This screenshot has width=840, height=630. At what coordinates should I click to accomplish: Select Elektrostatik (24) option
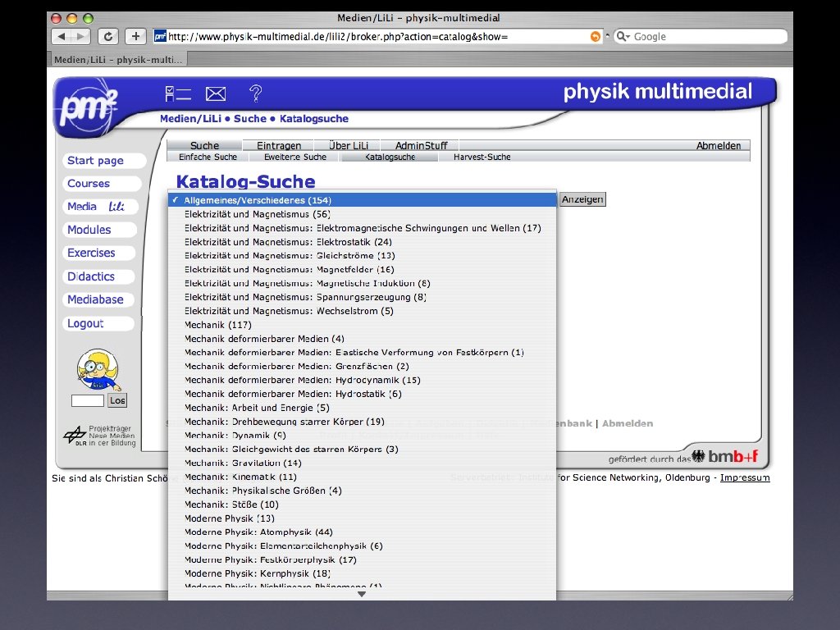coord(362,242)
